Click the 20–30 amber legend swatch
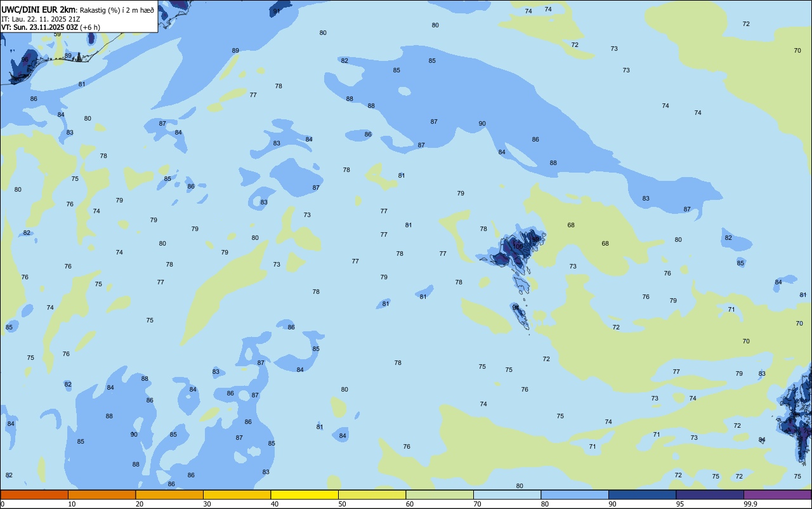 169,494
